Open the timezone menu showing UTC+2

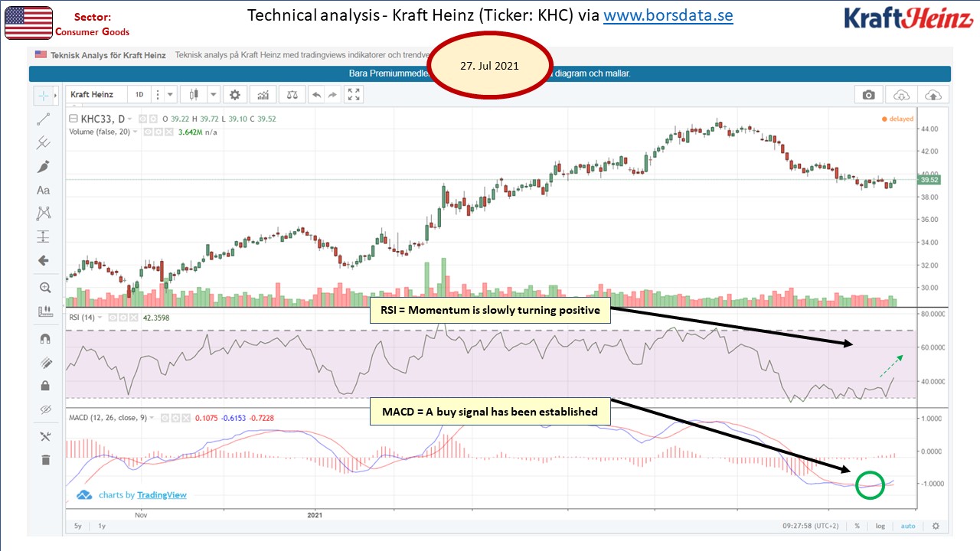click(x=810, y=527)
